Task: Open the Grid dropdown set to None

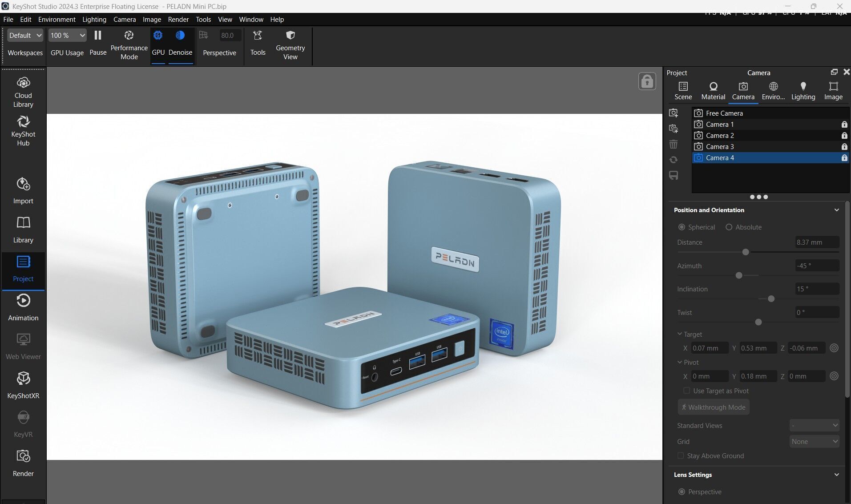Action: 815,441
